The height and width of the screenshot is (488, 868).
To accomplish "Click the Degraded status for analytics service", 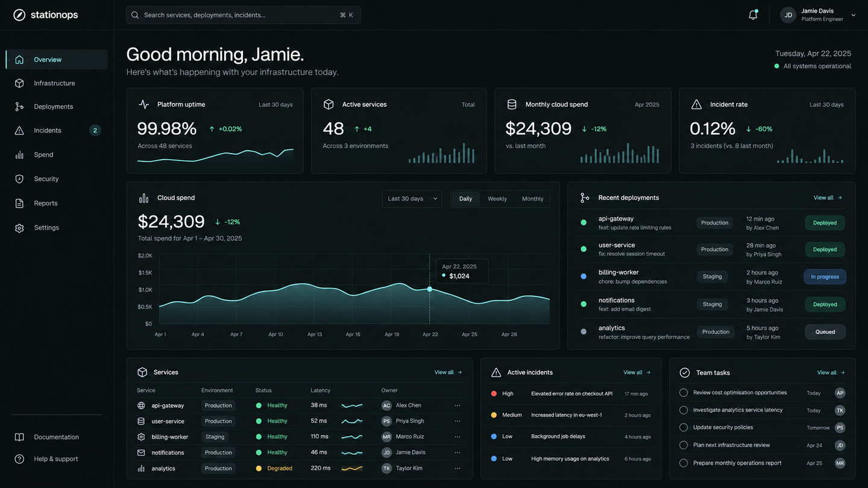I will click(274, 468).
